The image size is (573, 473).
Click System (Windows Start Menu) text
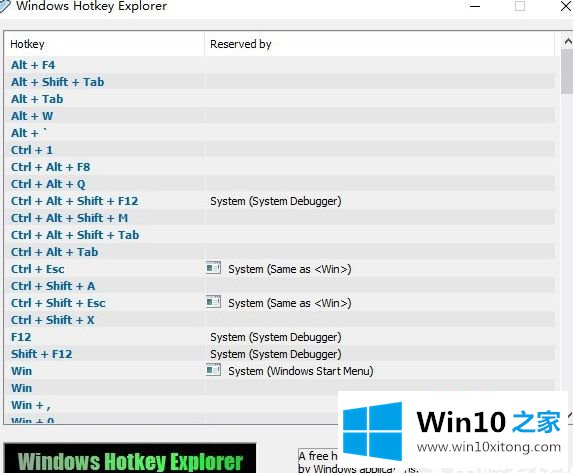tap(300, 371)
